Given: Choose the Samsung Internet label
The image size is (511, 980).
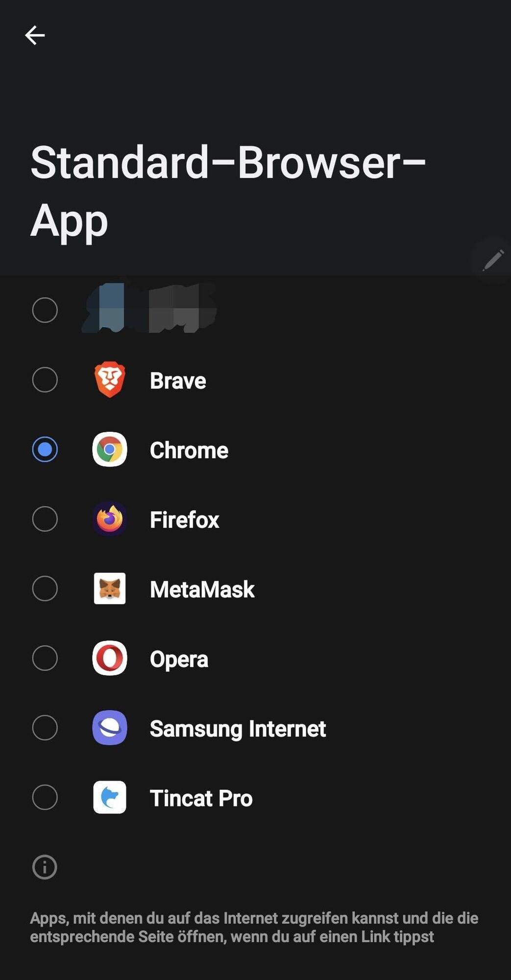Looking at the screenshot, I should click(x=238, y=729).
